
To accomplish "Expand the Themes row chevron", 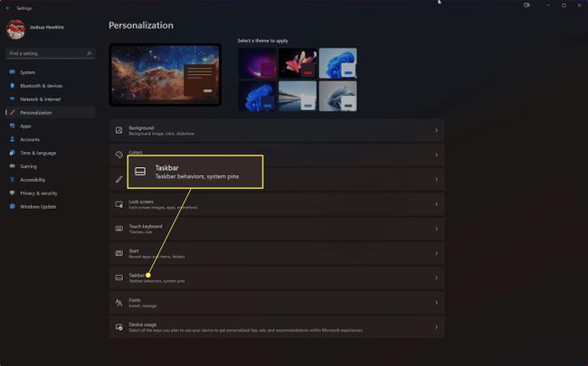I will coord(437,180).
